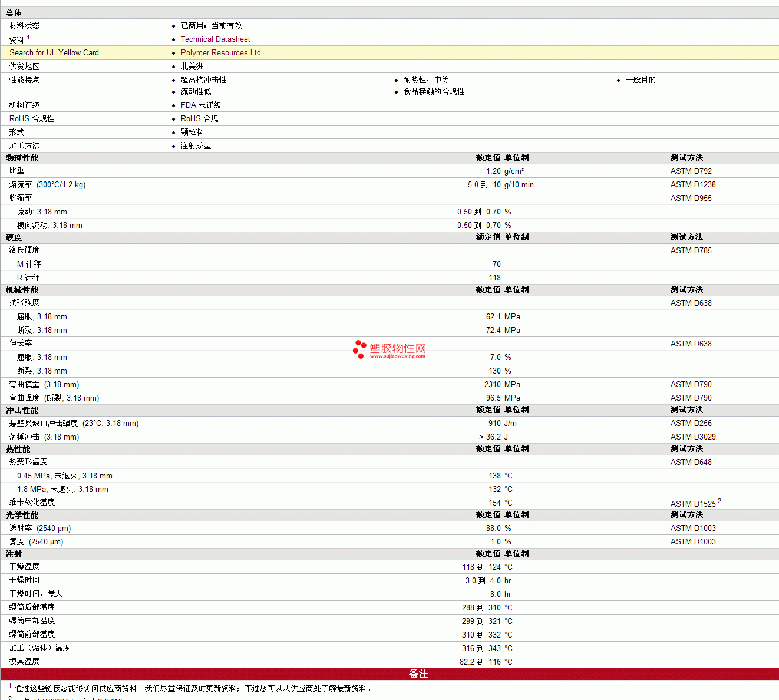779x700 pixels.
Task: Select the ASTM D1238 test method
Action: click(x=693, y=184)
